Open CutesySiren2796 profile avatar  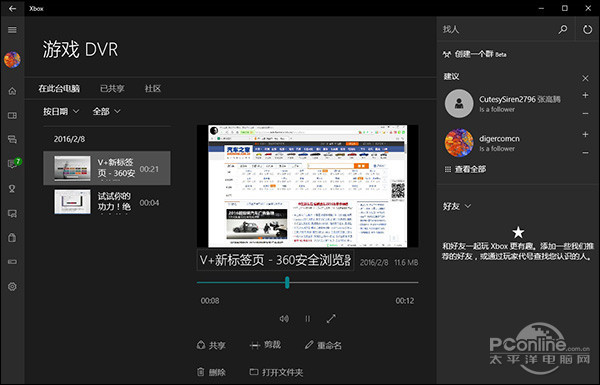pyautogui.click(x=459, y=104)
